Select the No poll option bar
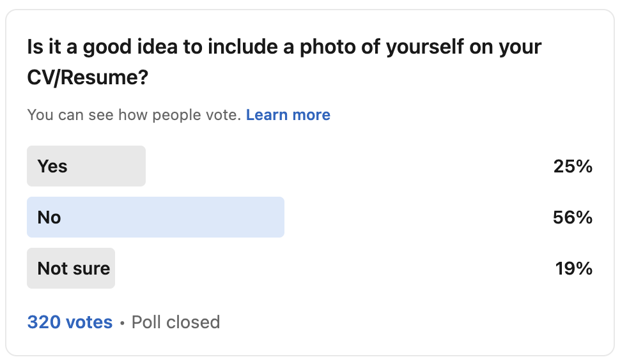Screen dimensions: 620x364 (155, 217)
